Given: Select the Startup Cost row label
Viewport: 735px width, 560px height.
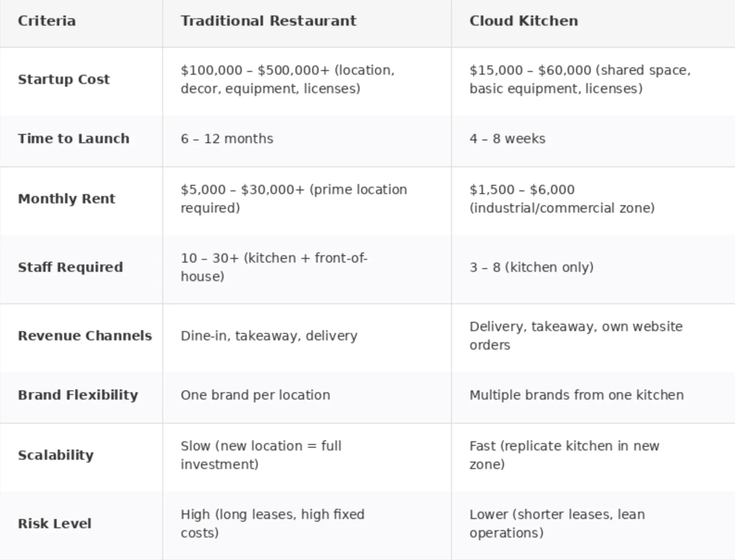Looking at the screenshot, I should click(x=64, y=80).
